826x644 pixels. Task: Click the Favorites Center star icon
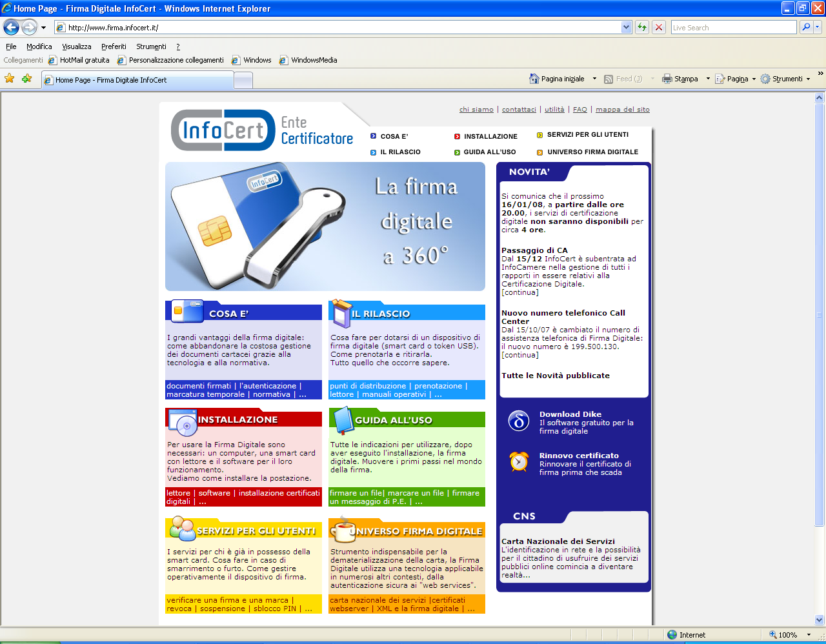pos(9,79)
